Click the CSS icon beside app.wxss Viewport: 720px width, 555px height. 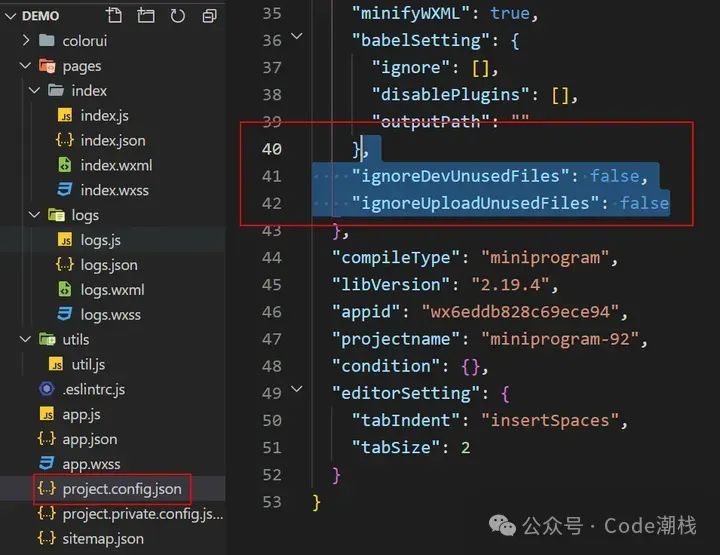tap(47, 463)
